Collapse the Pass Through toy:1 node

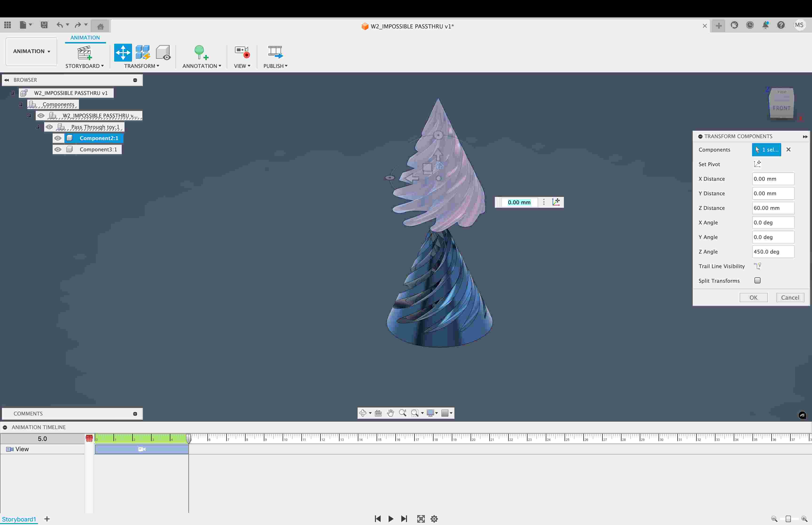pos(38,127)
